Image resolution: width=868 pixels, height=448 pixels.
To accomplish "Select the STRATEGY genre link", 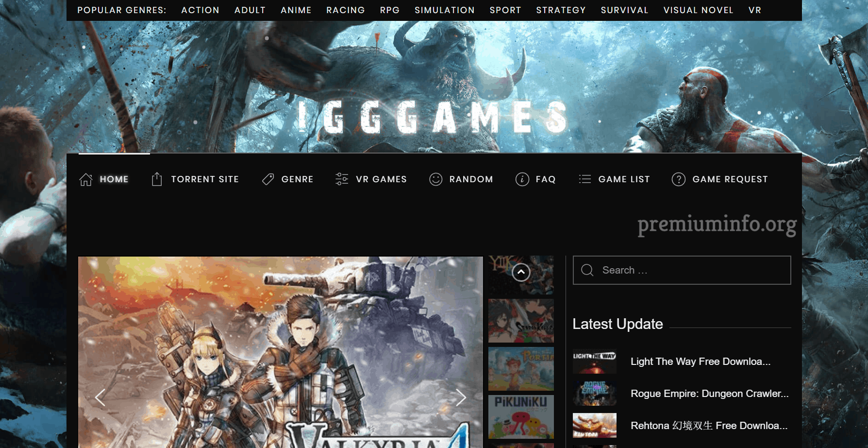I will click(561, 10).
